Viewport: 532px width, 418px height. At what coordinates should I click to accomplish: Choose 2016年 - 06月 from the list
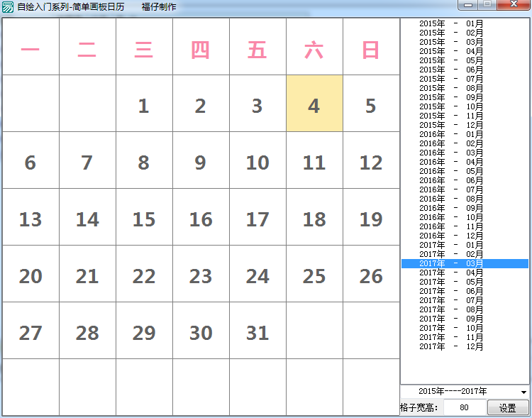pyautogui.click(x=451, y=180)
